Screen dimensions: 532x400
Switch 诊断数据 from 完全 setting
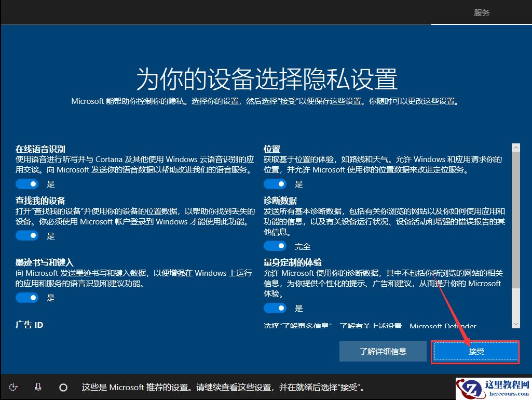point(275,246)
